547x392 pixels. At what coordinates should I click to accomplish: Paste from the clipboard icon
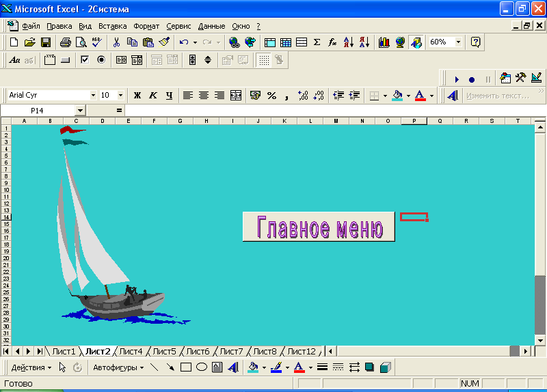[148, 42]
